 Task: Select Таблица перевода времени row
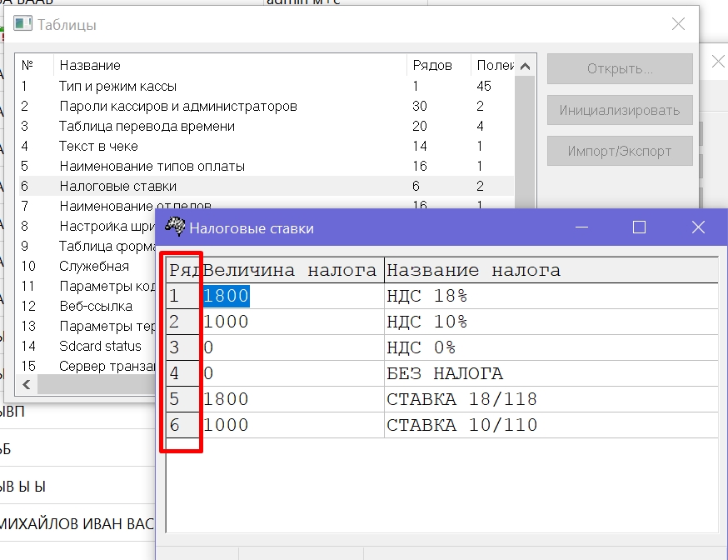click(266, 126)
